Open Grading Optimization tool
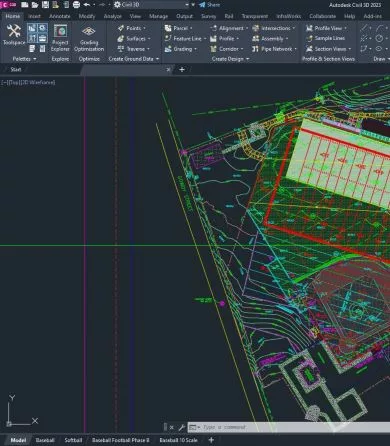This screenshot has height=446, width=390. point(89,38)
